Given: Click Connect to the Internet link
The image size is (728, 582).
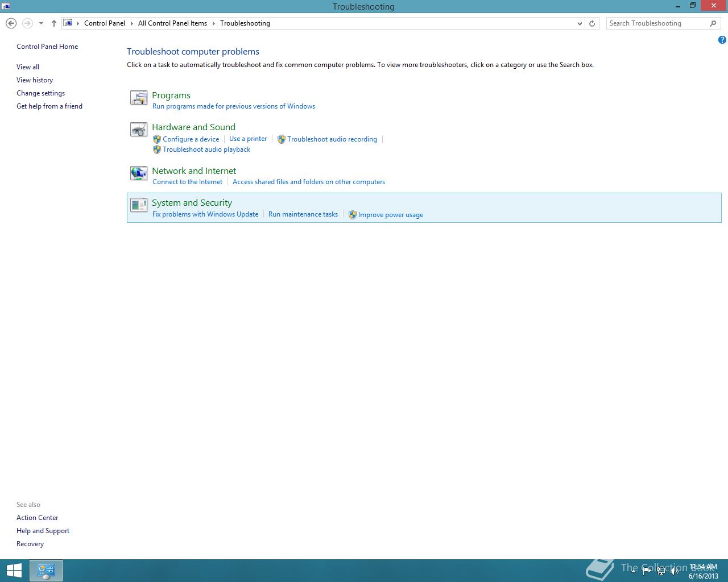Looking at the screenshot, I should [188, 182].
